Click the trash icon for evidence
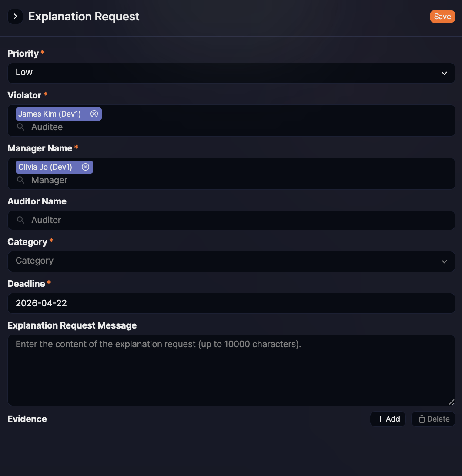This screenshot has width=462, height=476. point(422,419)
